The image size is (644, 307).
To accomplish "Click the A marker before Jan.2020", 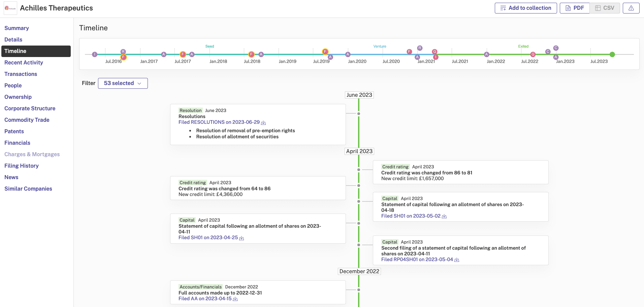I will (x=348, y=54).
